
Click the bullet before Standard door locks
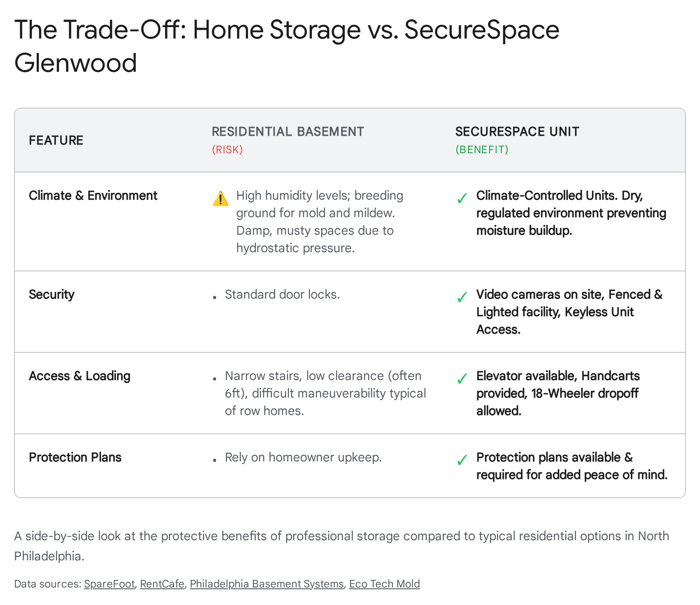click(x=214, y=298)
